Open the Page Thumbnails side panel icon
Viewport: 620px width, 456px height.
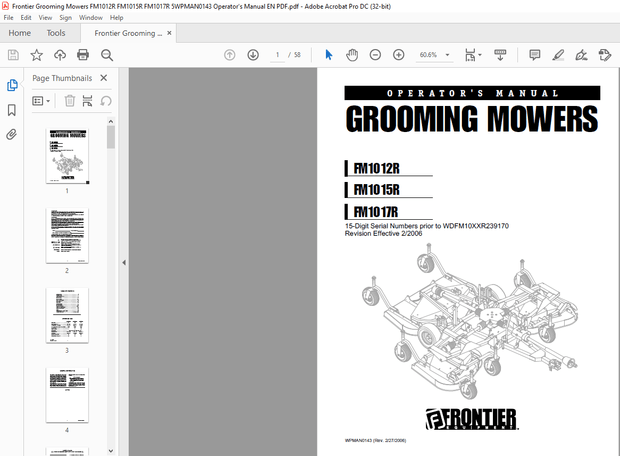[x=12, y=85]
